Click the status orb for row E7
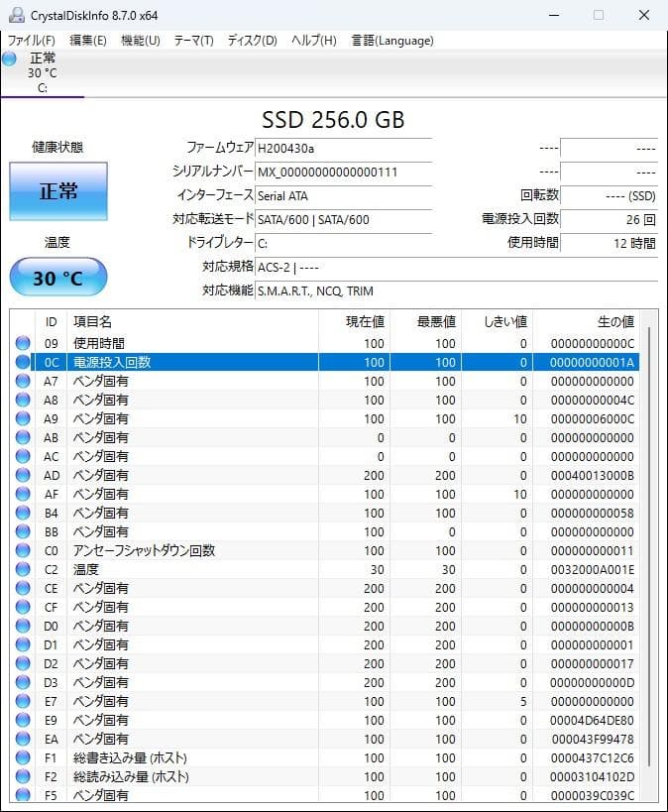668x812 pixels. [x=23, y=701]
